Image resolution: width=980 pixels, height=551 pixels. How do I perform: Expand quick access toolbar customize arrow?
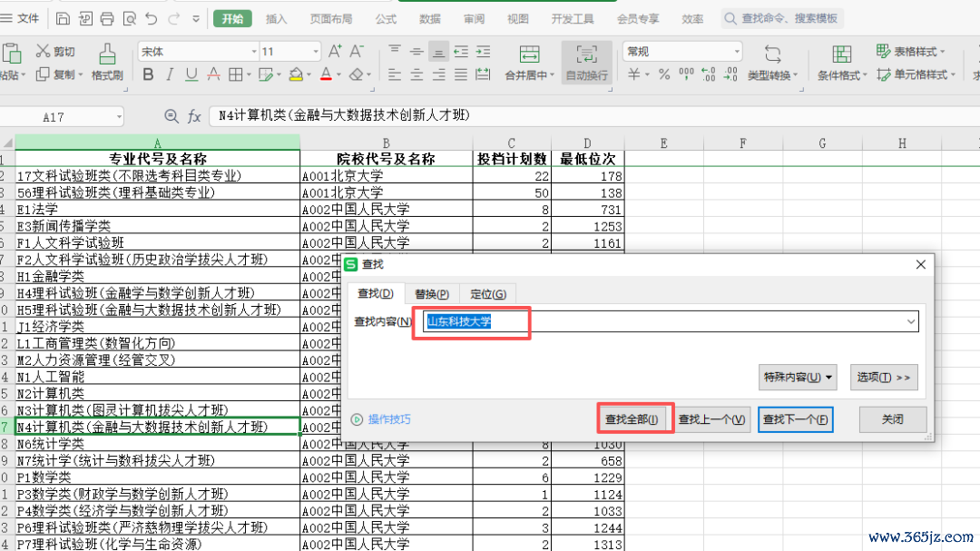pos(196,19)
